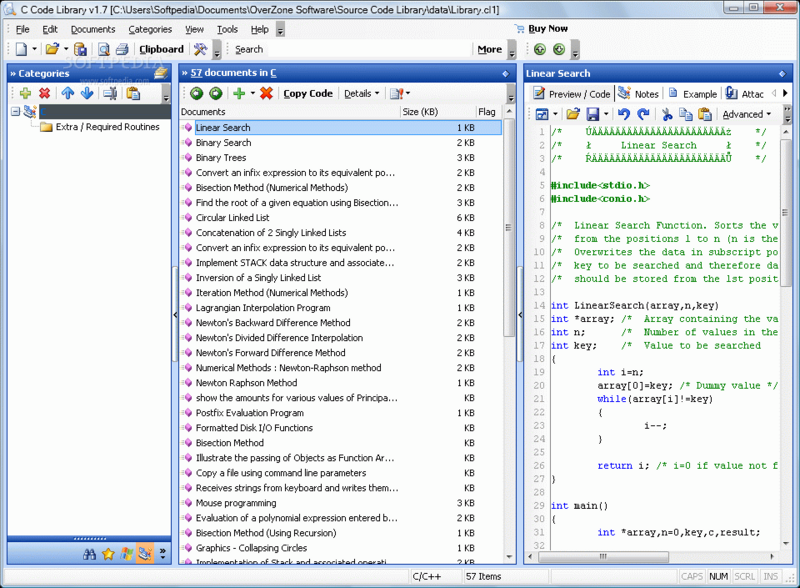Viewport: 800px width, 588px height.
Task: Expand more icons chevron in bottom Categories bar
Action: click(163, 554)
